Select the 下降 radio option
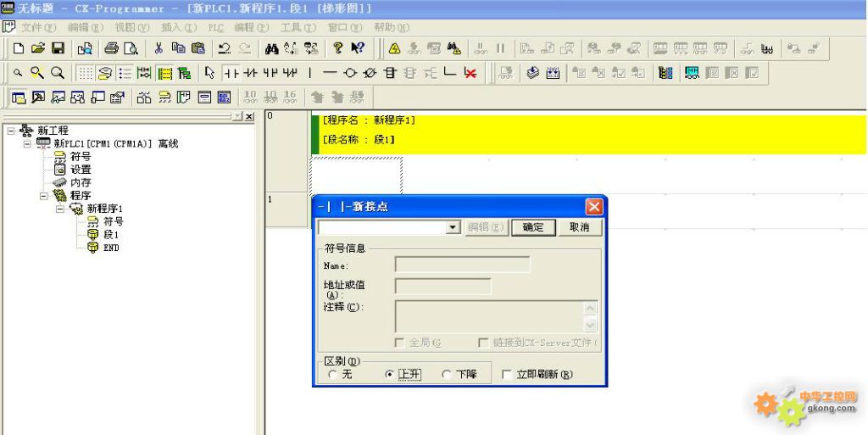 (447, 375)
